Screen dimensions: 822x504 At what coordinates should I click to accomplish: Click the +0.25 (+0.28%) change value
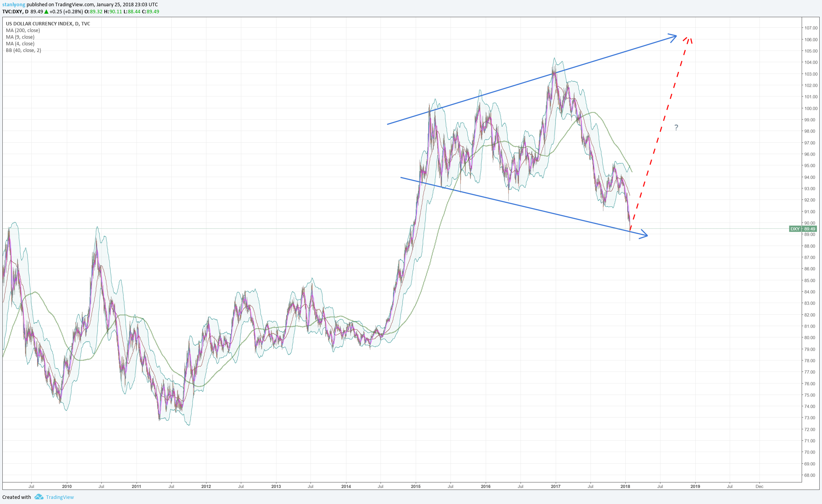coord(66,11)
